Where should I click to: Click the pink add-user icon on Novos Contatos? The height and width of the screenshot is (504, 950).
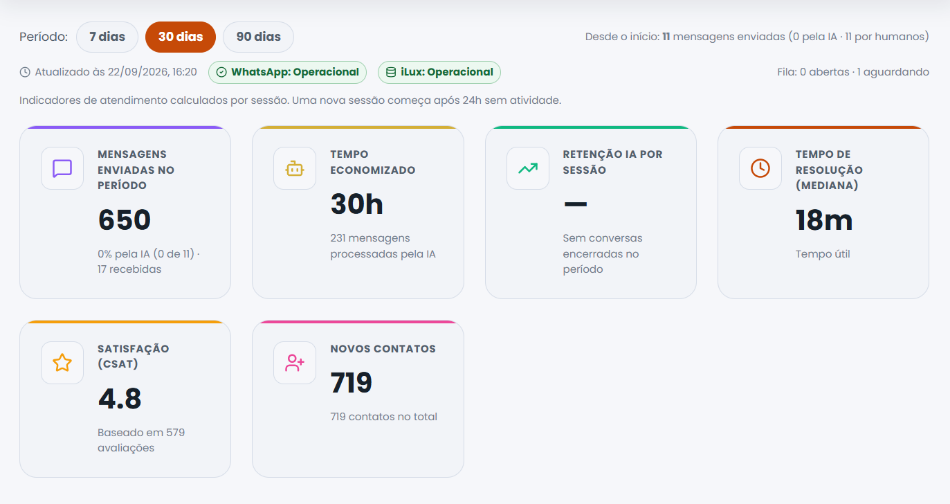[x=294, y=363]
